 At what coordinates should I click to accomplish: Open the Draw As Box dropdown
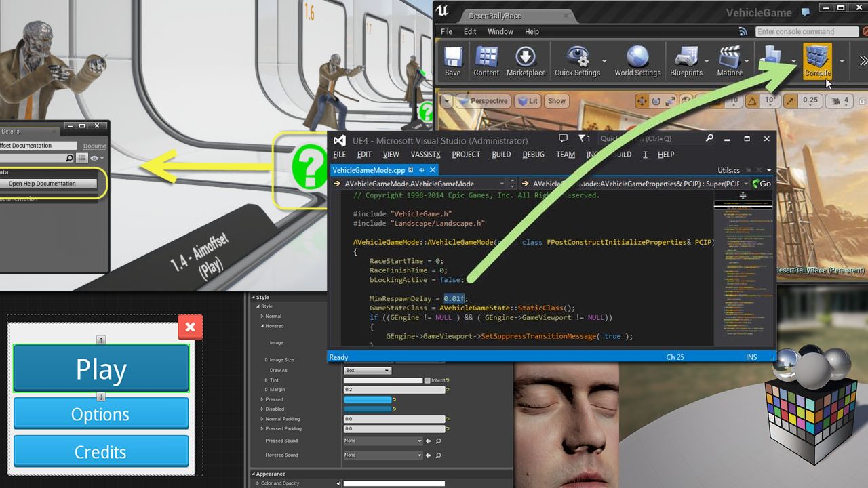click(368, 371)
